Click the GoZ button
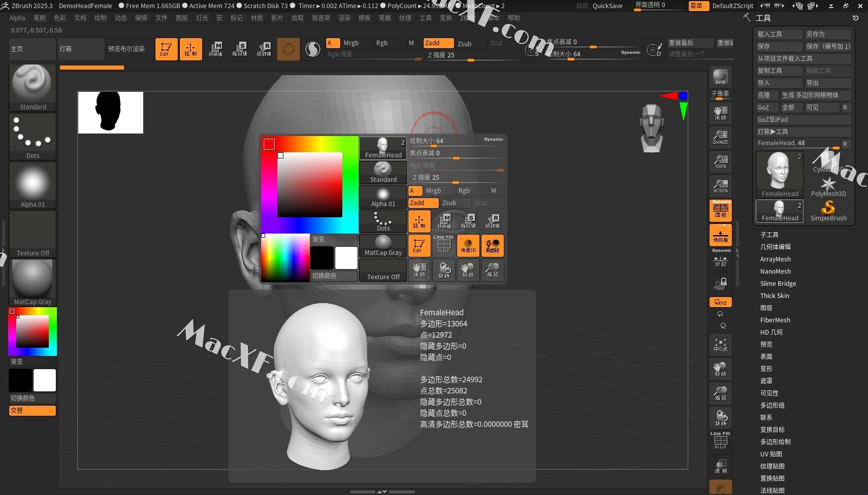Image resolution: width=868 pixels, height=495 pixels. coord(766,107)
